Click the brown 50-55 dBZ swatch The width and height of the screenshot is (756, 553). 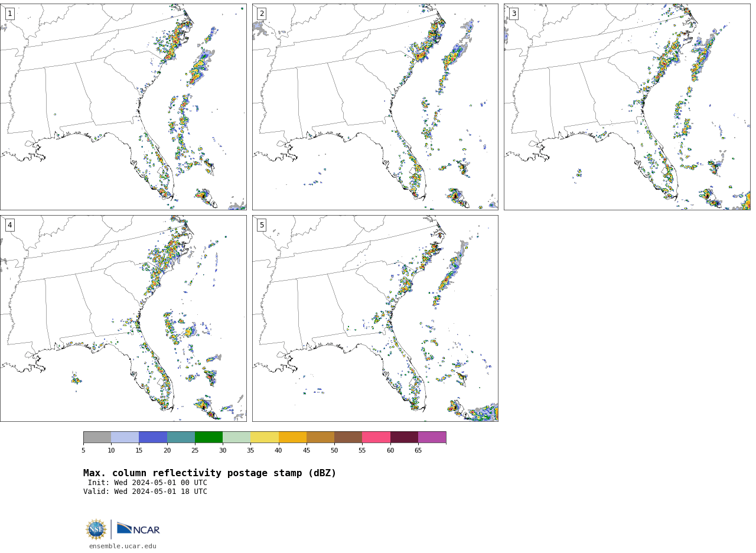pyautogui.click(x=348, y=437)
